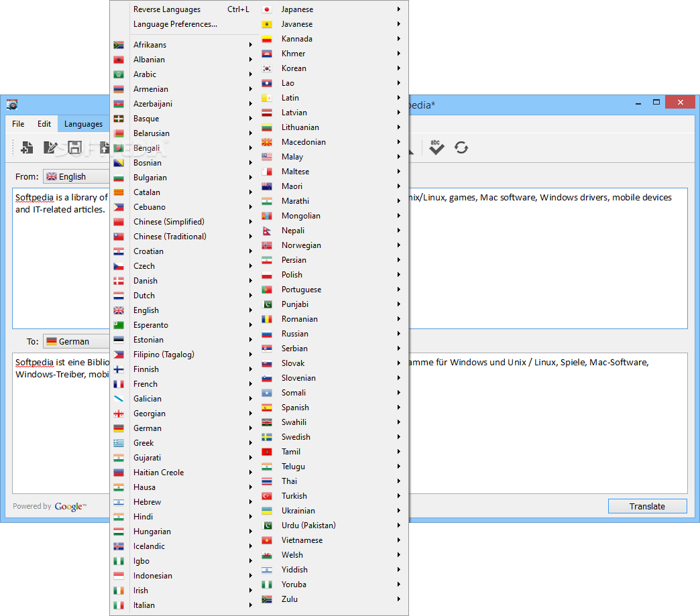Expand the Italian submenu arrow
Image resolution: width=700 pixels, height=616 pixels.
pyautogui.click(x=251, y=605)
